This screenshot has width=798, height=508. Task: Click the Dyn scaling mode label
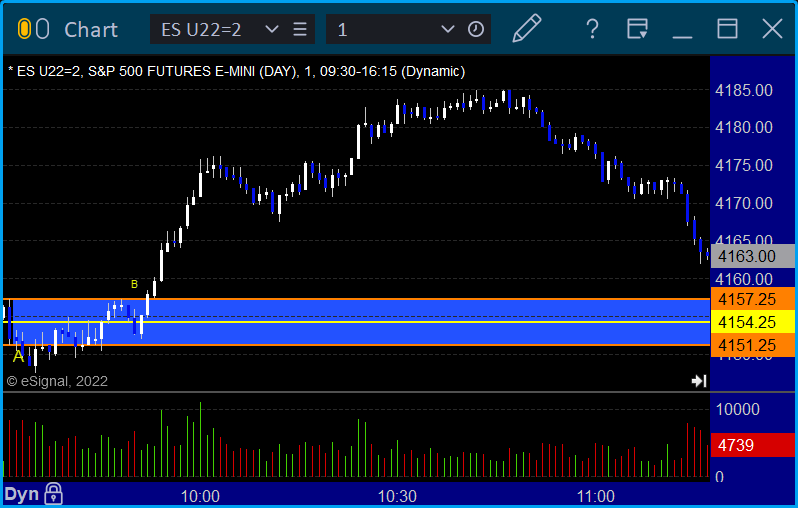click(x=21, y=494)
